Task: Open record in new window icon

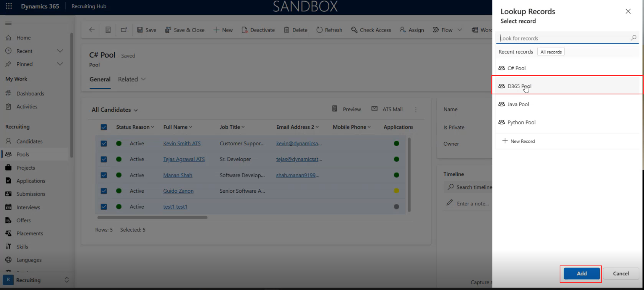Action: click(124, 30)
